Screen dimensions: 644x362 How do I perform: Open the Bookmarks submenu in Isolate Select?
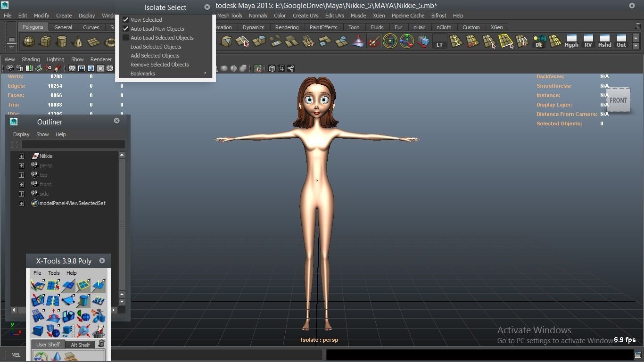165,74
